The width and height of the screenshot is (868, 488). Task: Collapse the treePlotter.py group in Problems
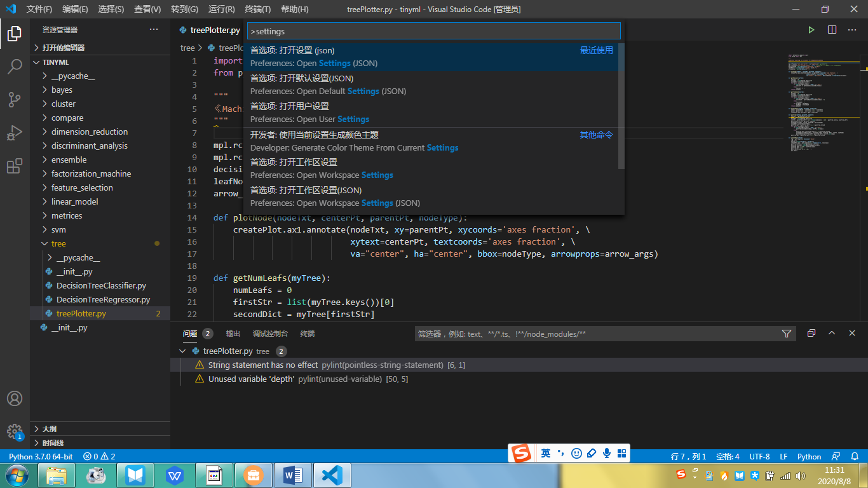coord(182,350)
